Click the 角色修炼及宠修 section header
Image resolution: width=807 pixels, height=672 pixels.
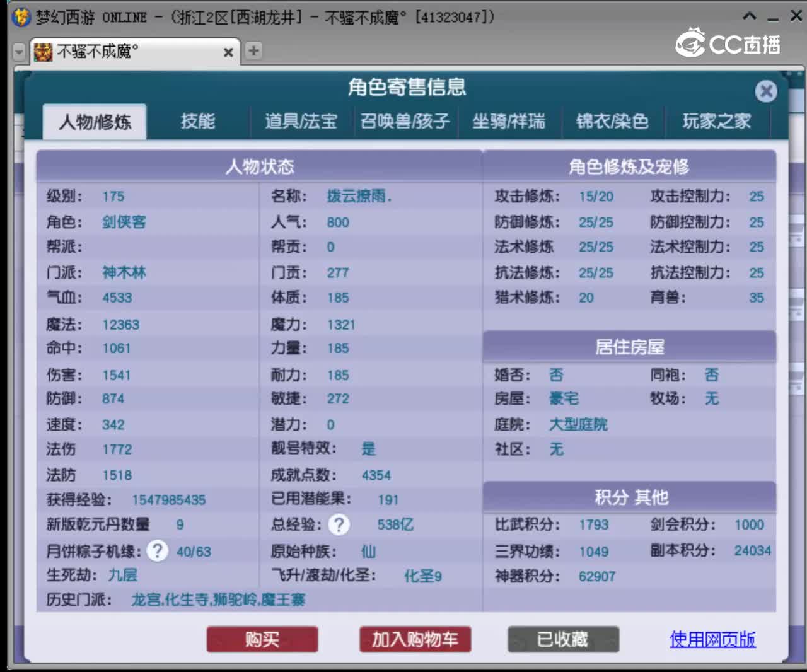[x=629, y=166]
